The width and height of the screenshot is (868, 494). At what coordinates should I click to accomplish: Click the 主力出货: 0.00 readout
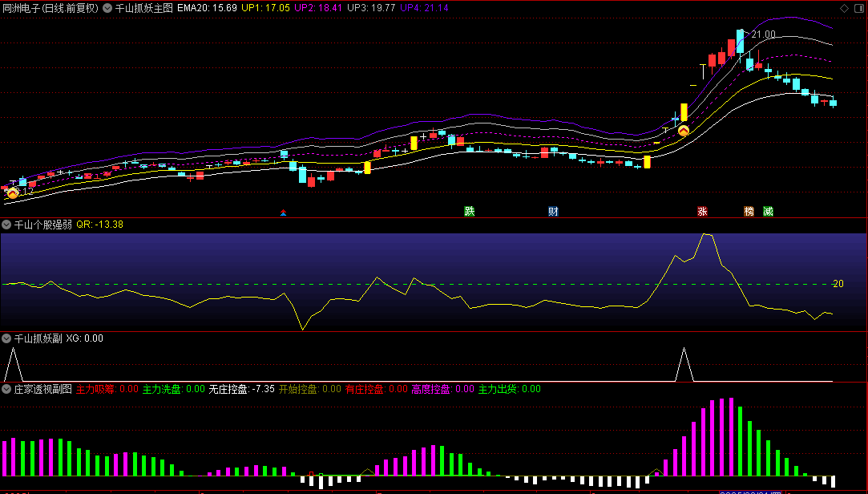[x=509, y=389]
